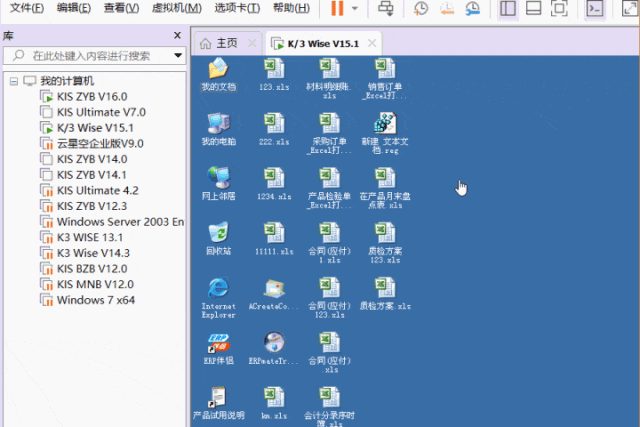The height and width of the screenshot is (427, 640).
Task: Select the ERPmateTr... desktop icon
Action: tap(274, 349)
